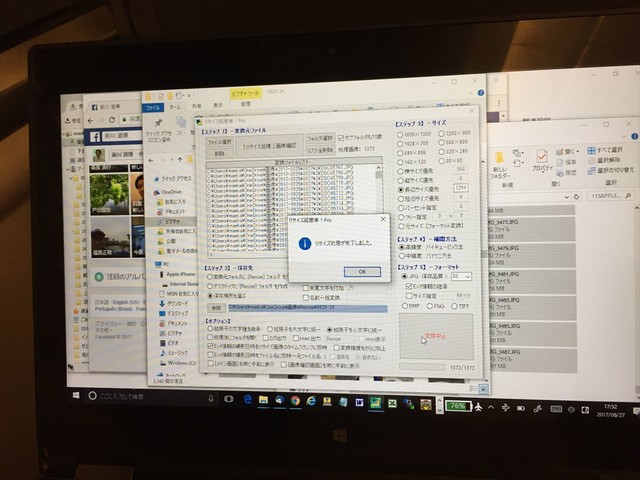Select 中精度 バイリニア法 radio
This screenshot has width=640, height=480.
(402, 256)
